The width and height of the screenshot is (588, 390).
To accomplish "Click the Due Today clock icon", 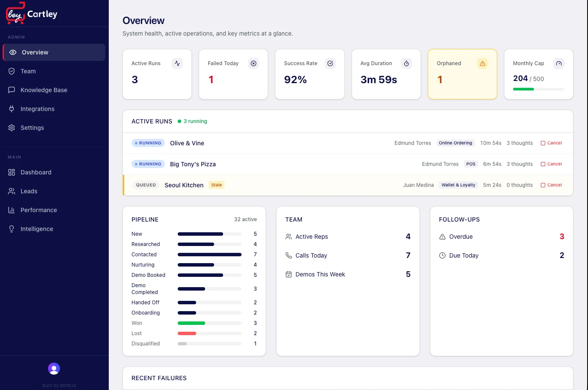I will click(442, 255).
